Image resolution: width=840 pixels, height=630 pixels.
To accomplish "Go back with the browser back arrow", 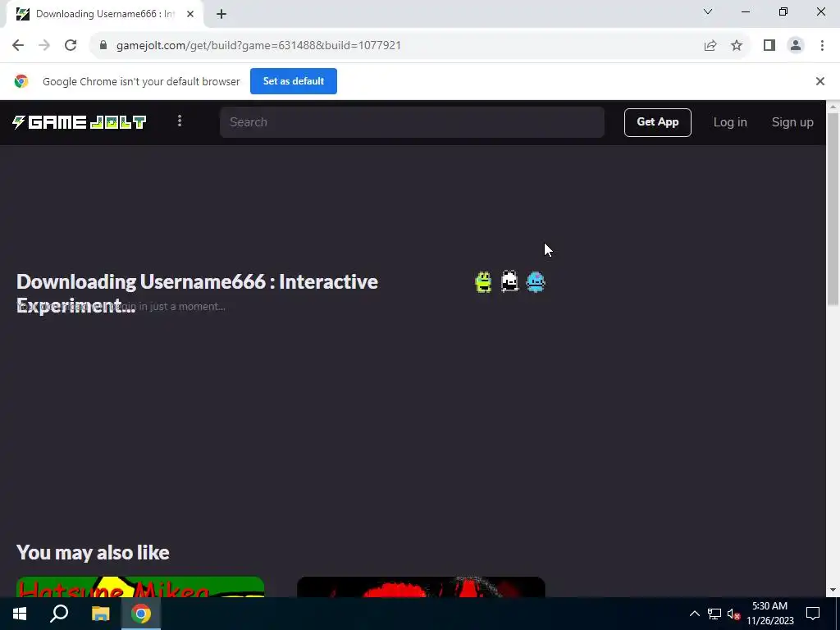I will [18, 46].
